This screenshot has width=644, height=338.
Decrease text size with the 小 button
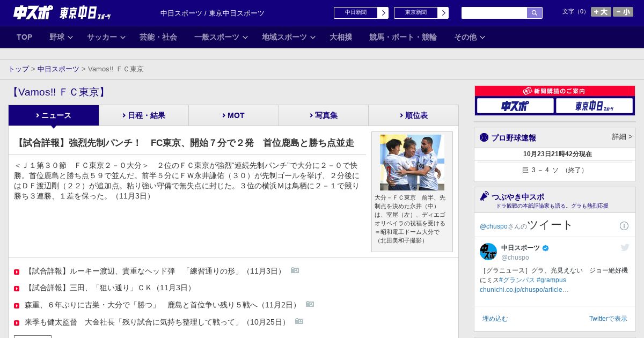click(x=623, y=12)
